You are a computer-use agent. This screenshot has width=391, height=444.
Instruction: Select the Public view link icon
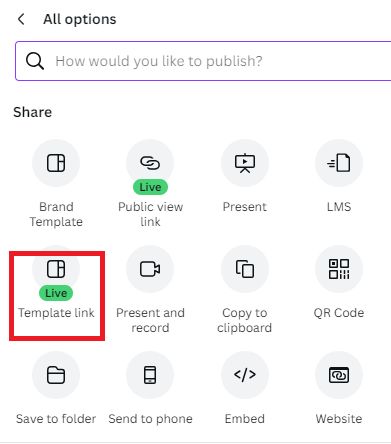pos(150,163)
